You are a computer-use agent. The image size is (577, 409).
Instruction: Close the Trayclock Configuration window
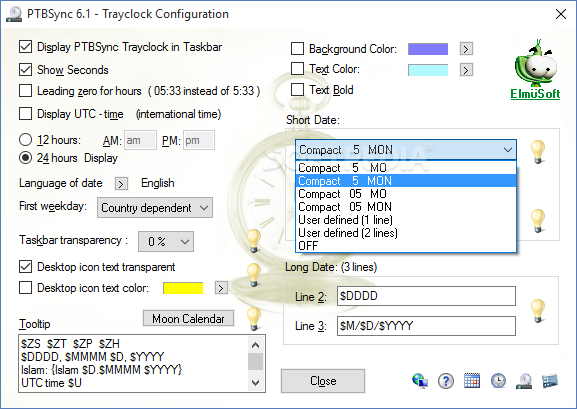[x=561, y=14]
